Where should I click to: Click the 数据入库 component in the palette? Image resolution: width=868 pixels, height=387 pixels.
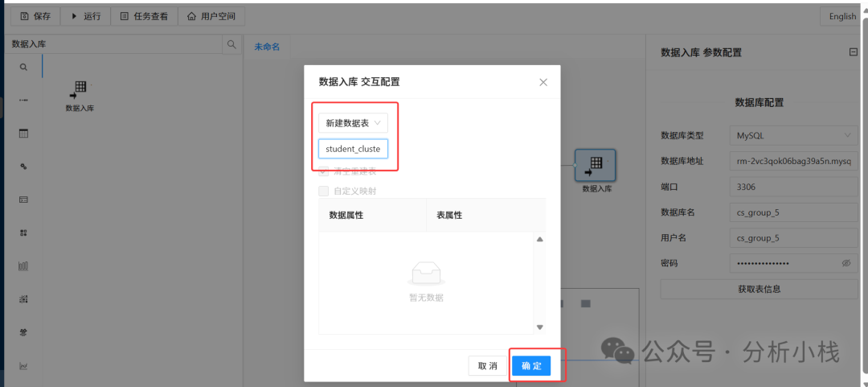80,96
